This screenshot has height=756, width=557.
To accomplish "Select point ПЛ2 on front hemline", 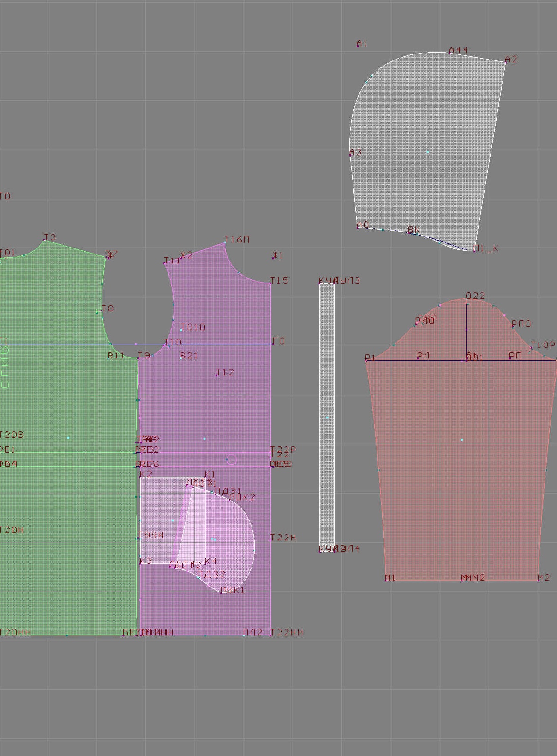I will click(x=244, y=635).
